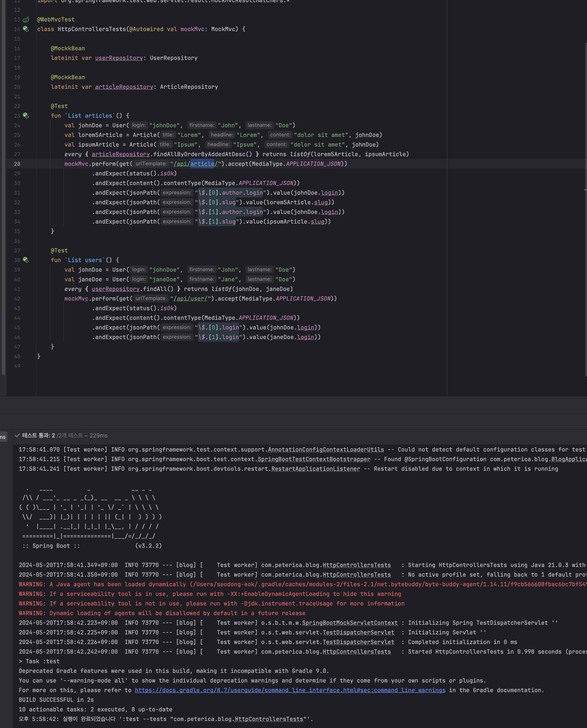
Task: Run the List articles test from the gutter
Action: pyautogui.click(x=26, y=115)
